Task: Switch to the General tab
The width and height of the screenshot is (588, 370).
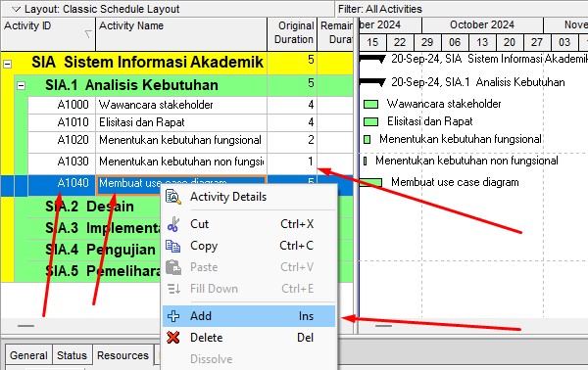Action: (x=28, y=355)
